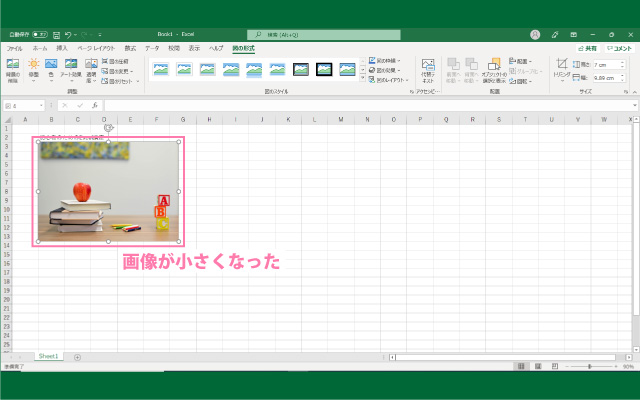Select the Sheet1 worksheet tab

tap(49, 356)
